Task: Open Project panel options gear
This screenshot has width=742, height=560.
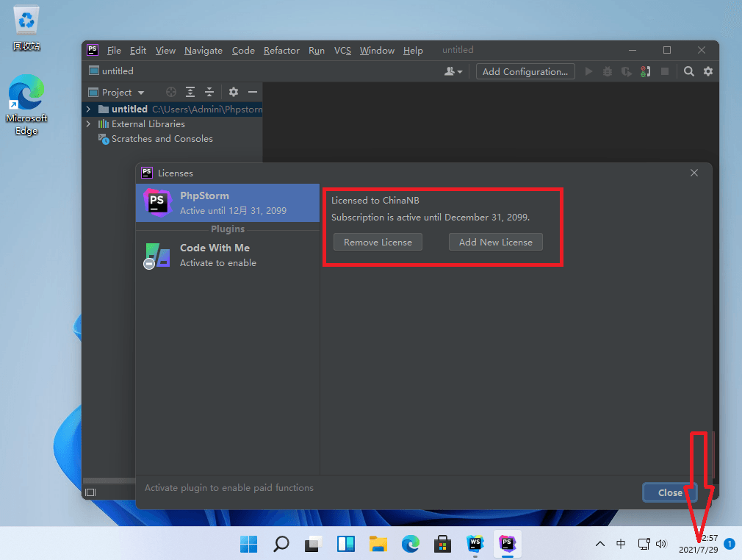Action: [234, 92]
